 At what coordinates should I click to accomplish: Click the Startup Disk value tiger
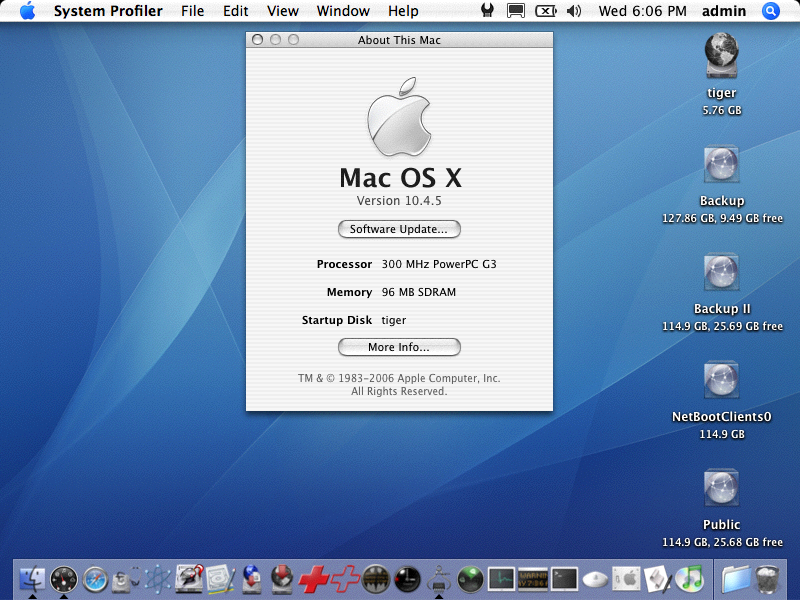point(394,320)
